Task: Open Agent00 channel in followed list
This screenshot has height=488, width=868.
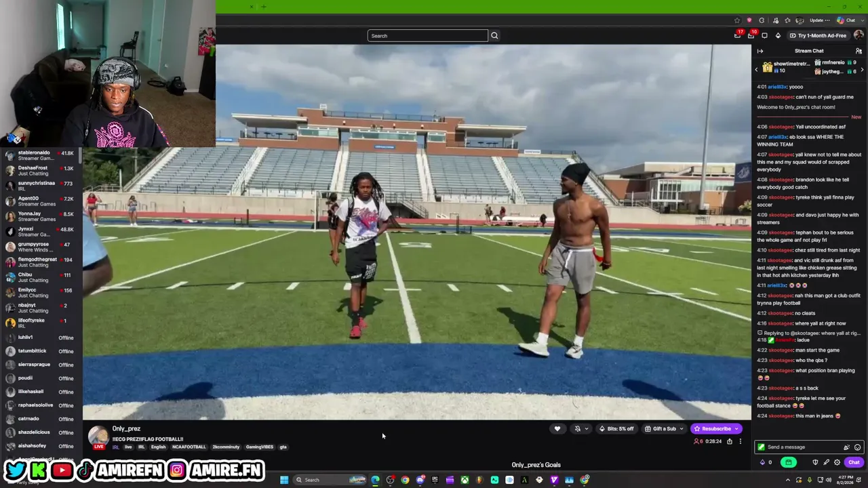Action: click(41, 201)
